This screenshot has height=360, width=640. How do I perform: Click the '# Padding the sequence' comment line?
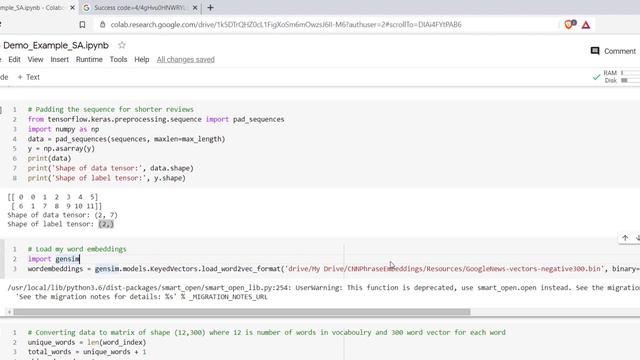tap(111, 109)
